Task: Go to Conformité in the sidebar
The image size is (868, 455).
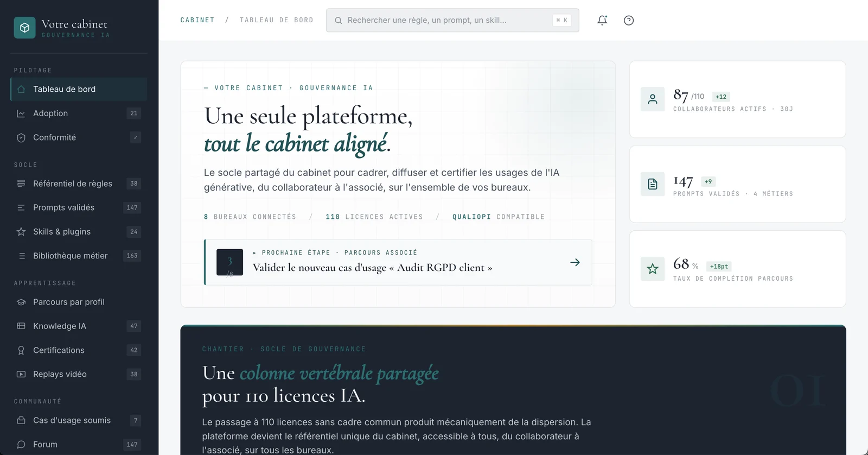Action: click(x=79, y=138)
